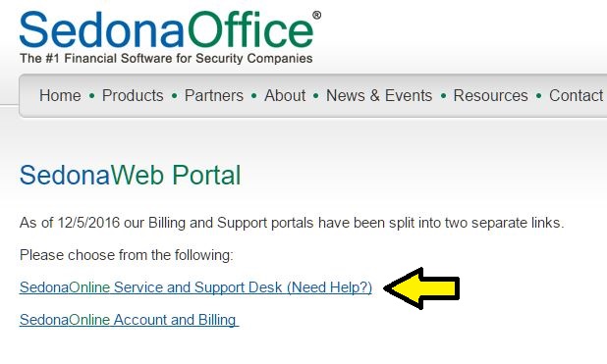607x364 pixels.
Task: Open the Products navigation item
Action: pos(133,95)
